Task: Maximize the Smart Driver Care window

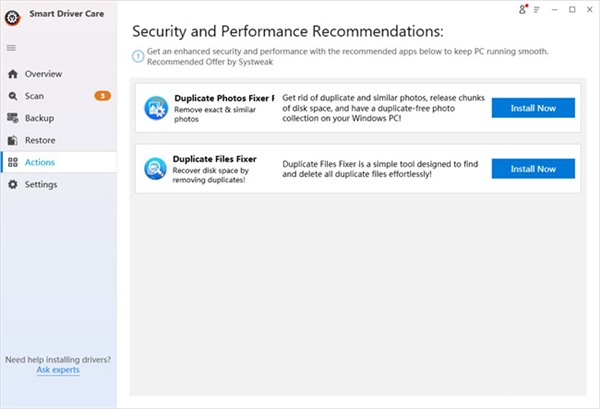Action: pyautogui.click(x=571, y=10)
